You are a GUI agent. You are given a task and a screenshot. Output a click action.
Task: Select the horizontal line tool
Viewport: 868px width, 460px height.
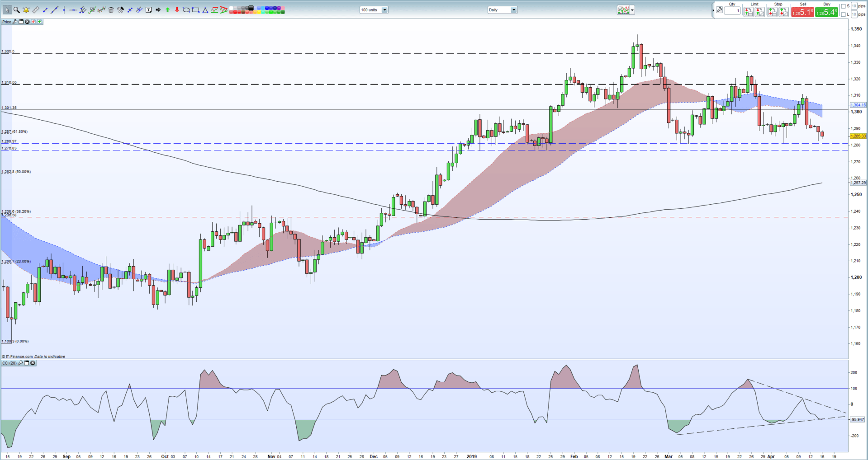tap(73, 10)
